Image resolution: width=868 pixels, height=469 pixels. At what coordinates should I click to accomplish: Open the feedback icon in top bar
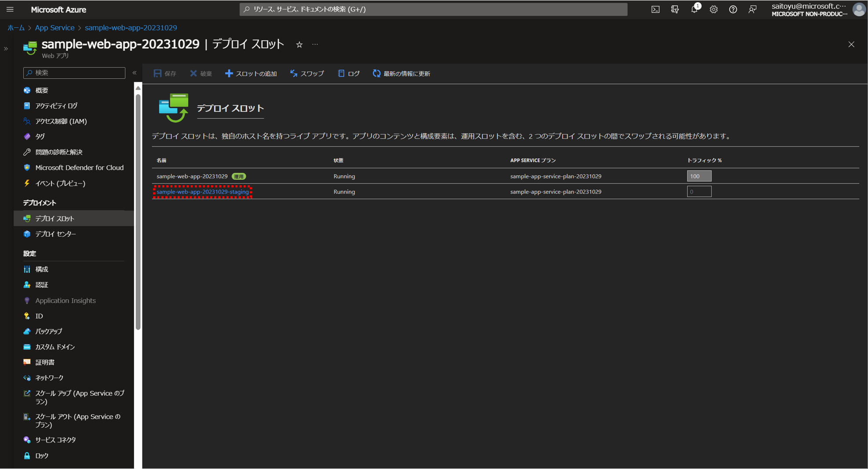click(x=752, y=9)
